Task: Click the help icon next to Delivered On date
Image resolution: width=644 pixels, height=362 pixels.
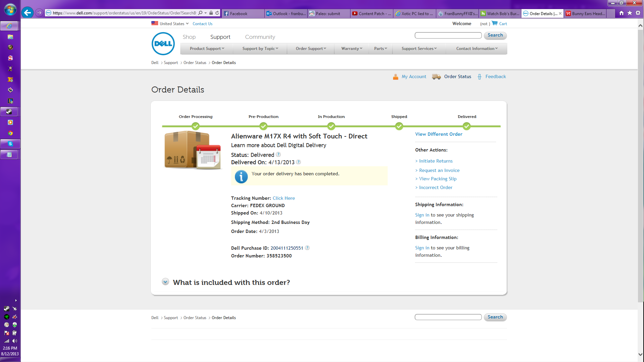Action: tap(298, 162)
